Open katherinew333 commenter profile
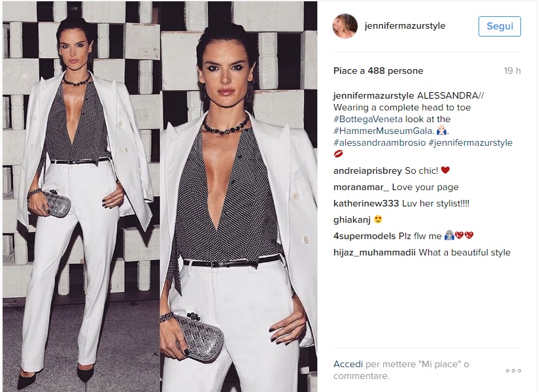 366,203
